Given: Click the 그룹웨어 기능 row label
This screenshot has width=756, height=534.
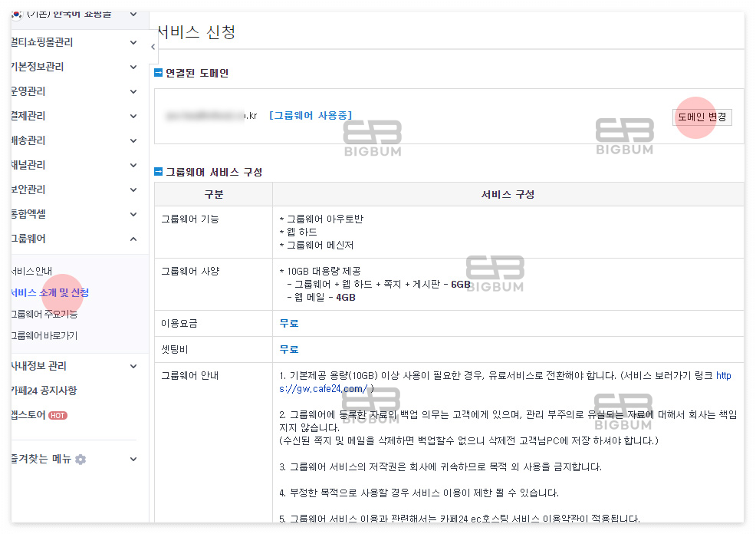Looking at the screenshot, I should [x=190, y=219].
